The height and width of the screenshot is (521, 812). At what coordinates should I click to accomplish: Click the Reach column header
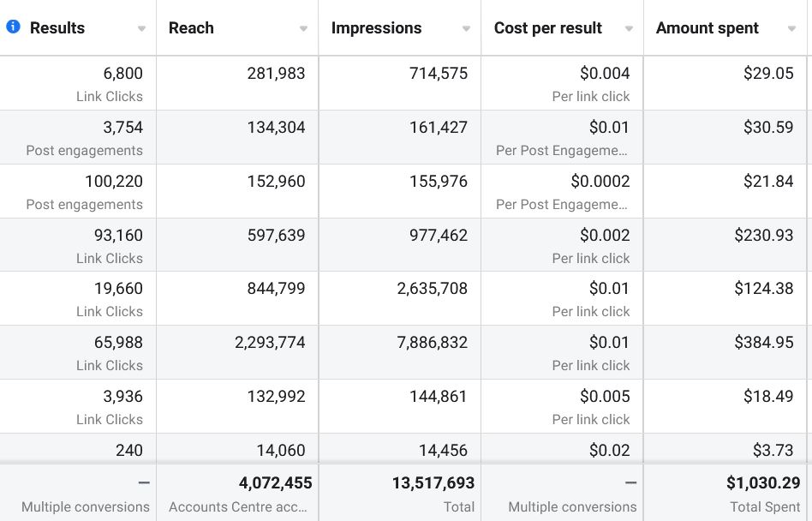[191, 28]
